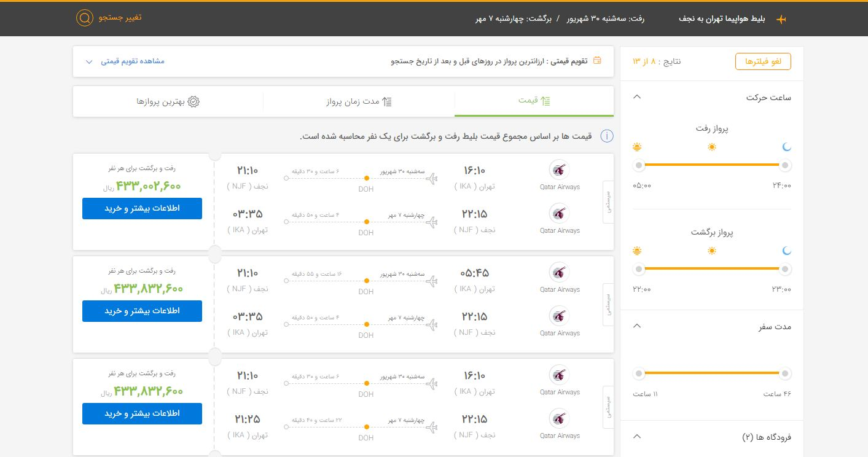Switch to flight duration sorting tab
The width and height of the screenshot is (868, 457).
coord(359,101)
